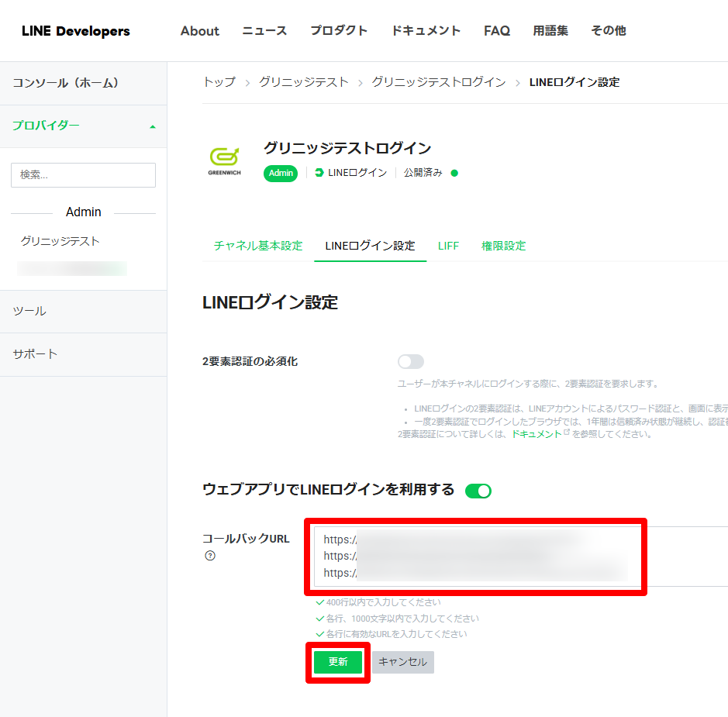The height and width of the screenshot is (717, 728).
Task: Click トップ breadcrumb link
Action: point(219,82)
